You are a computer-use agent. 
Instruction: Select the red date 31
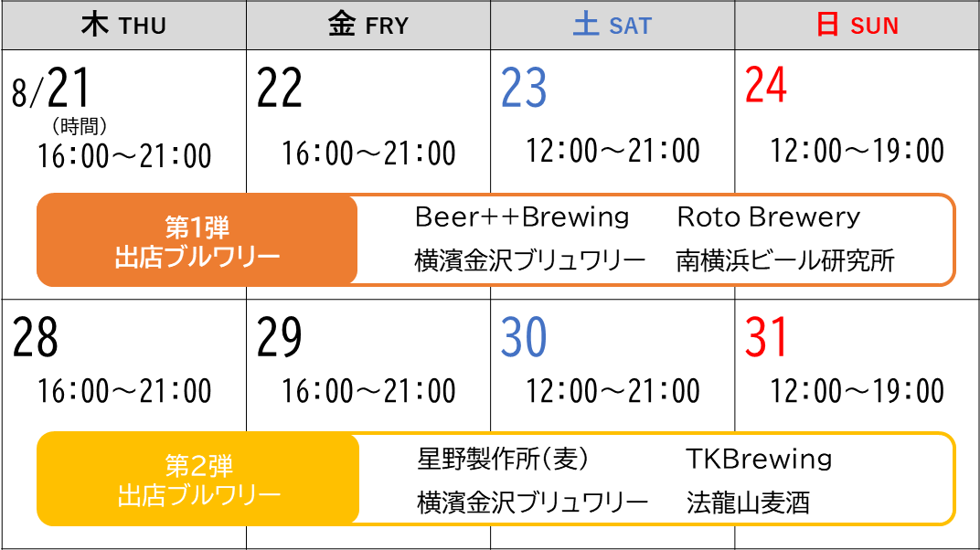coord(766,338)
